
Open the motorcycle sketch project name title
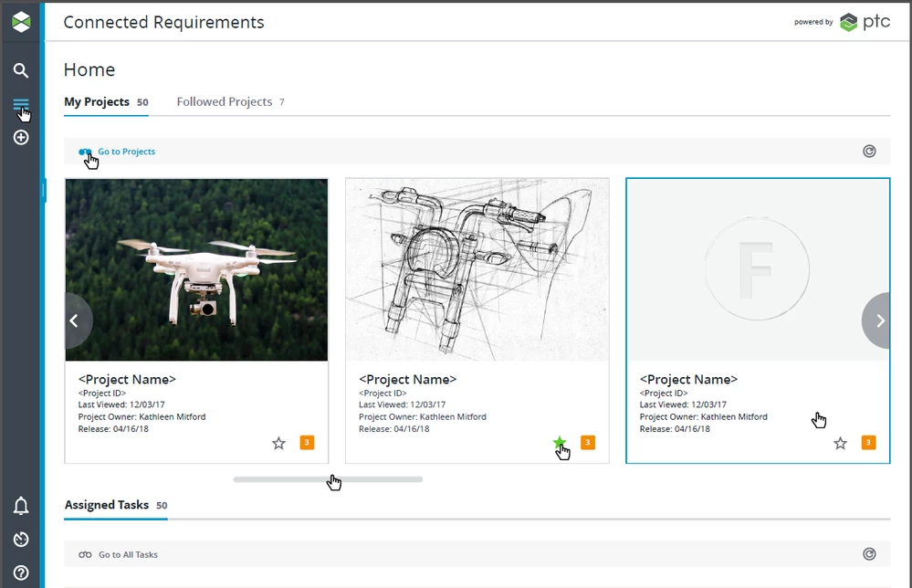tap(408, 379)
